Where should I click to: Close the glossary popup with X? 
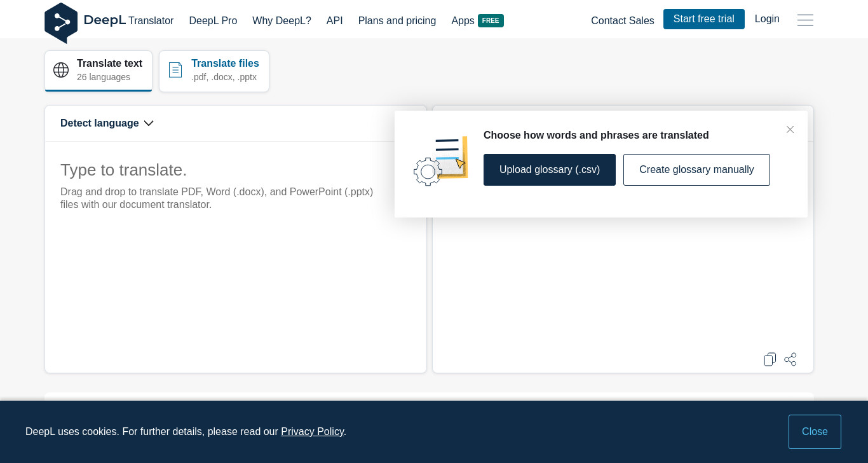pyautogui.click(x=790, y=129)
